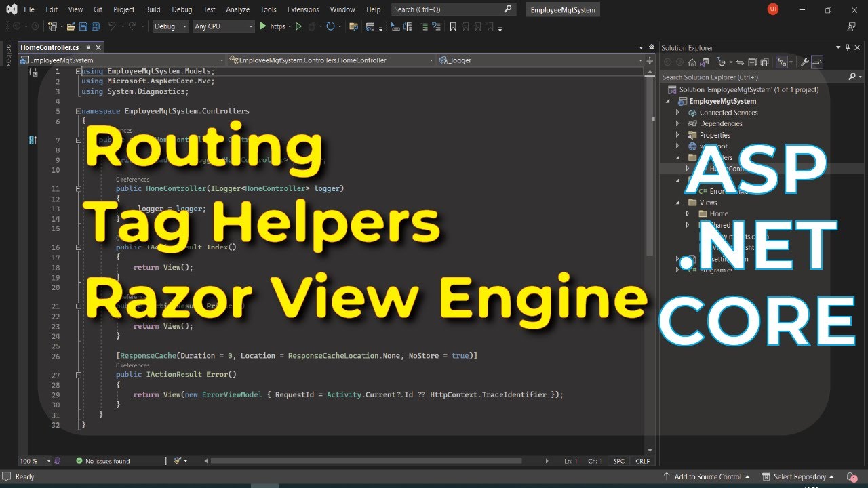This screenshot has width=868, height=488.
Task: Click the Save All toolbar icon
Action: pos(95,26)
